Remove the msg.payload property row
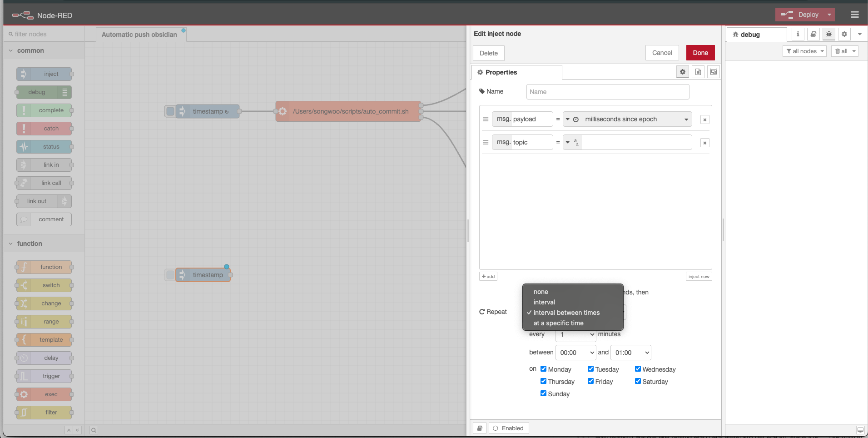868x438 pixels. (x=704, y=119)
